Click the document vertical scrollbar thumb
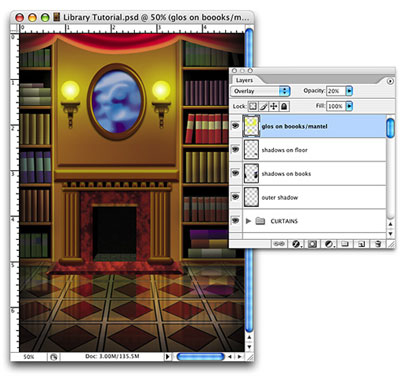Image resolution: width=400 pixels, height=388 pixels. 249,180
